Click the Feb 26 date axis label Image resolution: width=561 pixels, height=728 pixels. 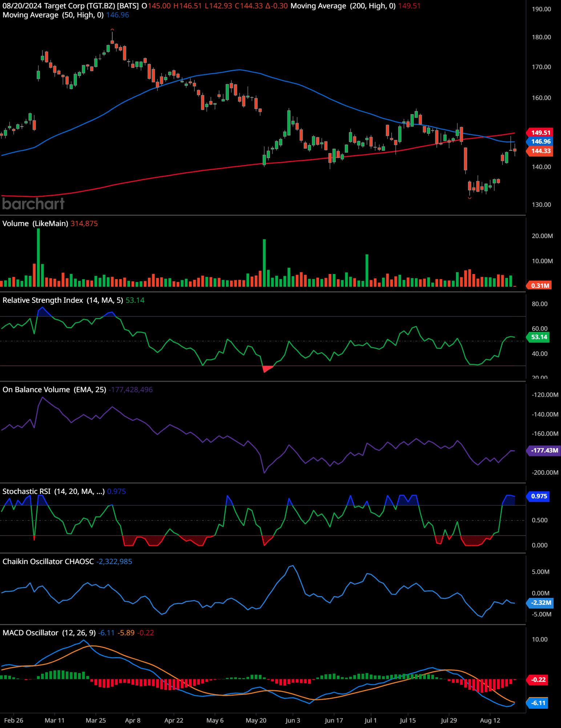(x=14, y=720)
